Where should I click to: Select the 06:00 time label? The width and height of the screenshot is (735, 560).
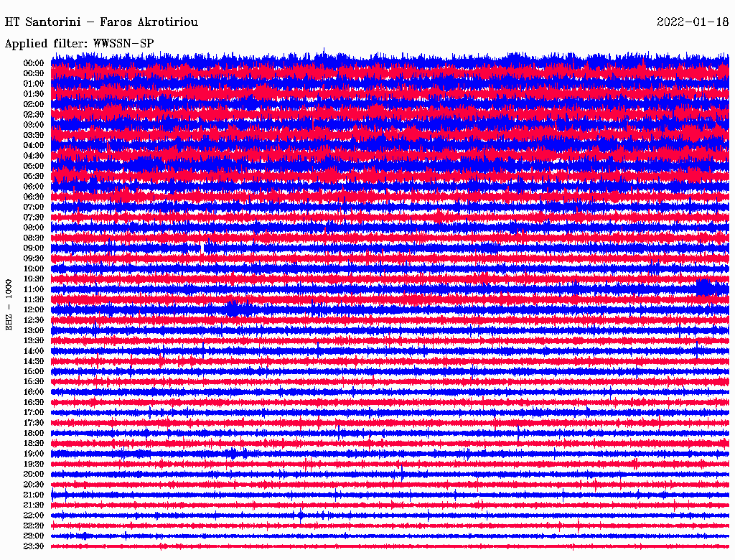pyautogui.click(x=34, y=187)
